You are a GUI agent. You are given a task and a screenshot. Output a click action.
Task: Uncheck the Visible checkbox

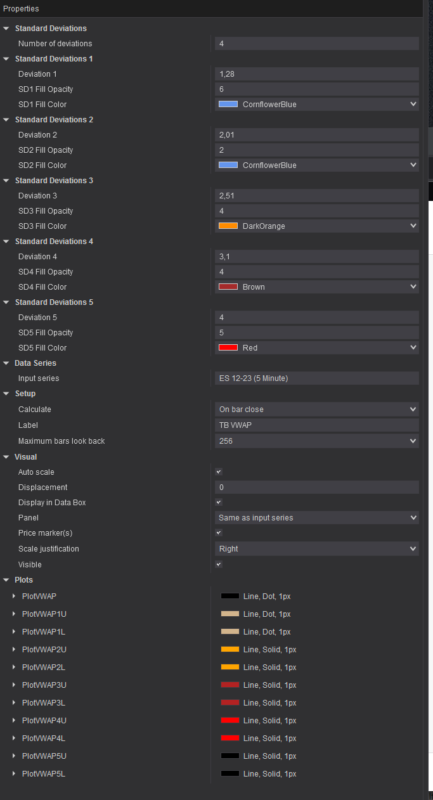[x=219, y=564]
